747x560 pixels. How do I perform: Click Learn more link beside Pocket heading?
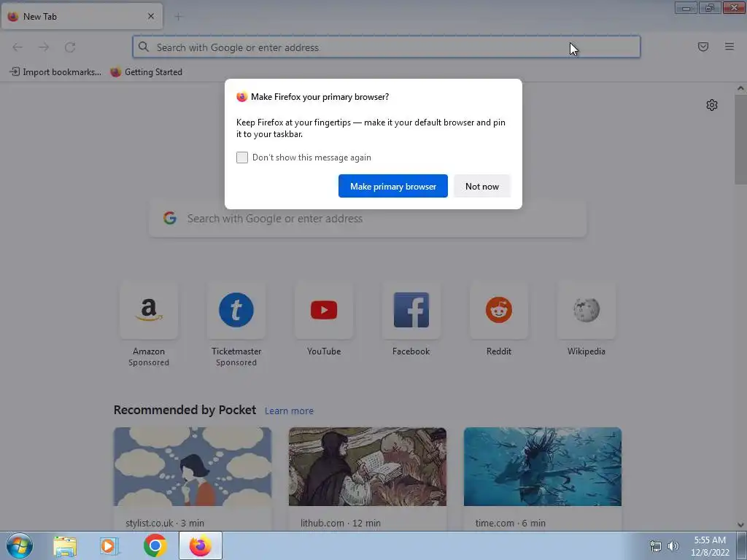point(289,411)
